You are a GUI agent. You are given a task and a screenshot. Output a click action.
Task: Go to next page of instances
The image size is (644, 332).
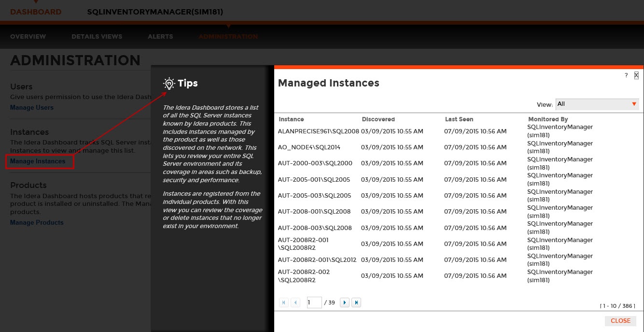[345, 303]
